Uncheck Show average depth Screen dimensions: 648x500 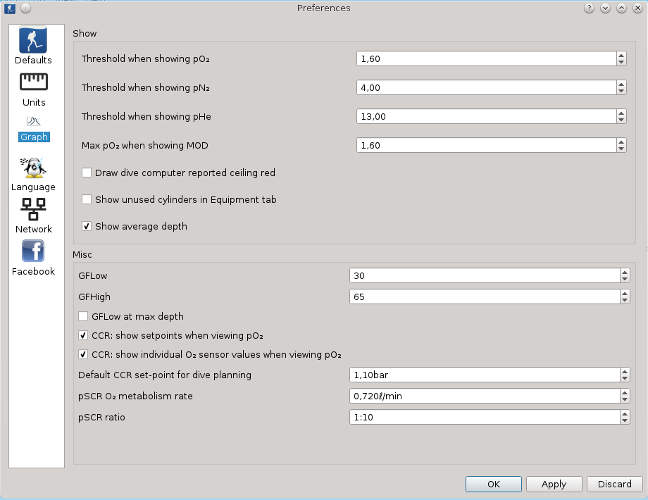click(86, 226)
